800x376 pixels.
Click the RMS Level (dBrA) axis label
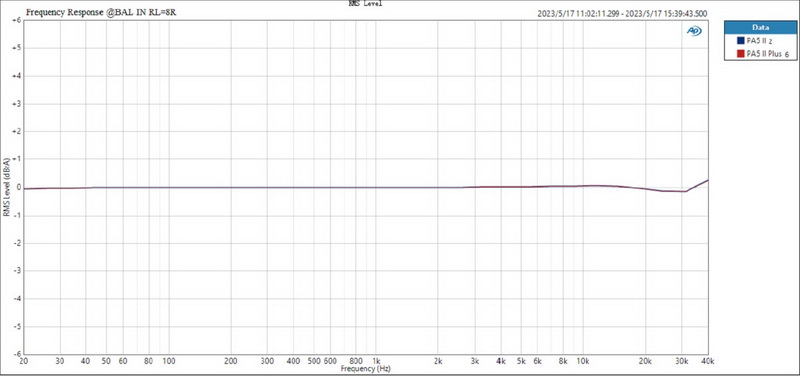pos(6,187)
